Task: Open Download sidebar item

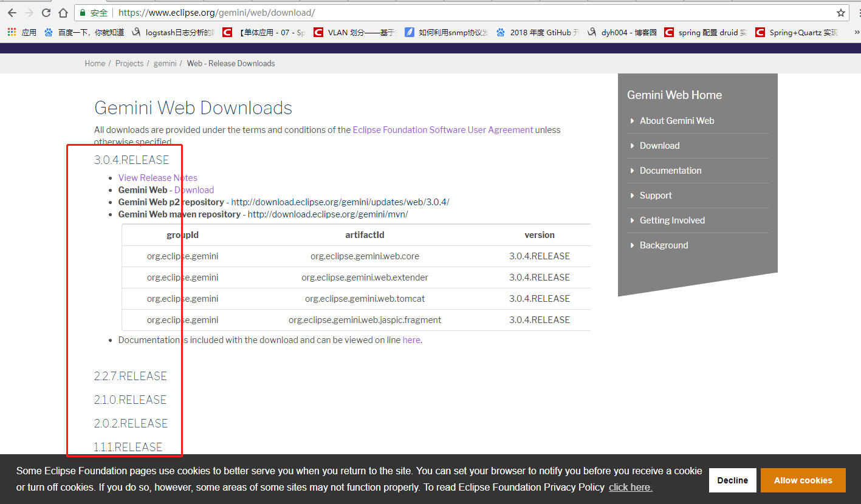Action: (x=660, y=146)
